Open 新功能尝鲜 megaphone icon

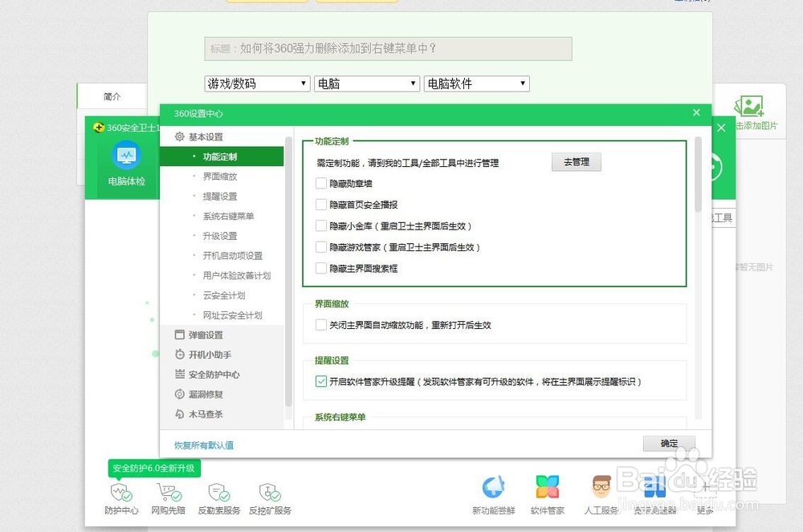click(494, 487)
